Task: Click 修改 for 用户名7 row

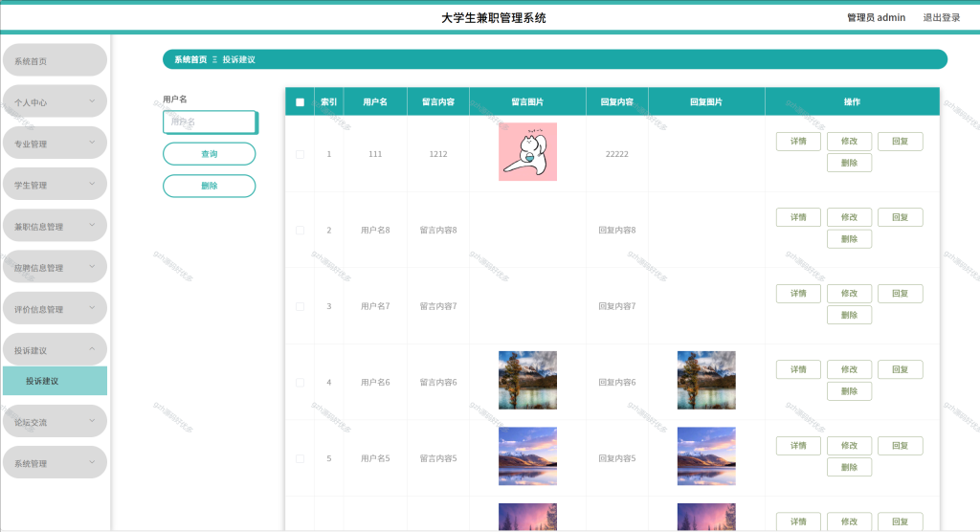Action: (x=850, y=294)
